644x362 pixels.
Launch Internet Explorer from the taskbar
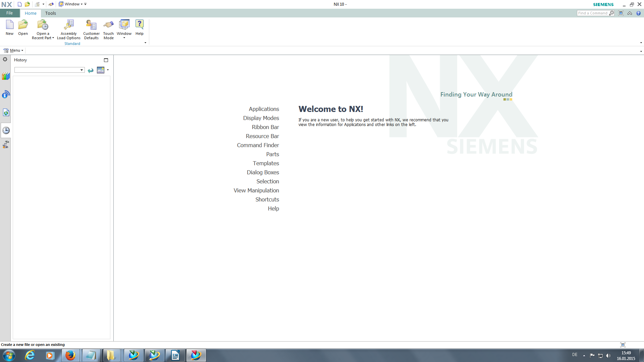pos(30,355)
